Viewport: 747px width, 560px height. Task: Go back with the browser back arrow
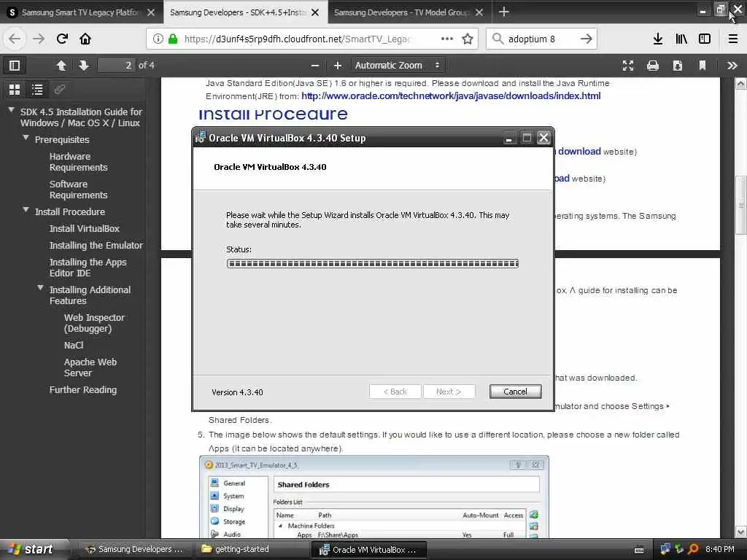coord(15,39)
